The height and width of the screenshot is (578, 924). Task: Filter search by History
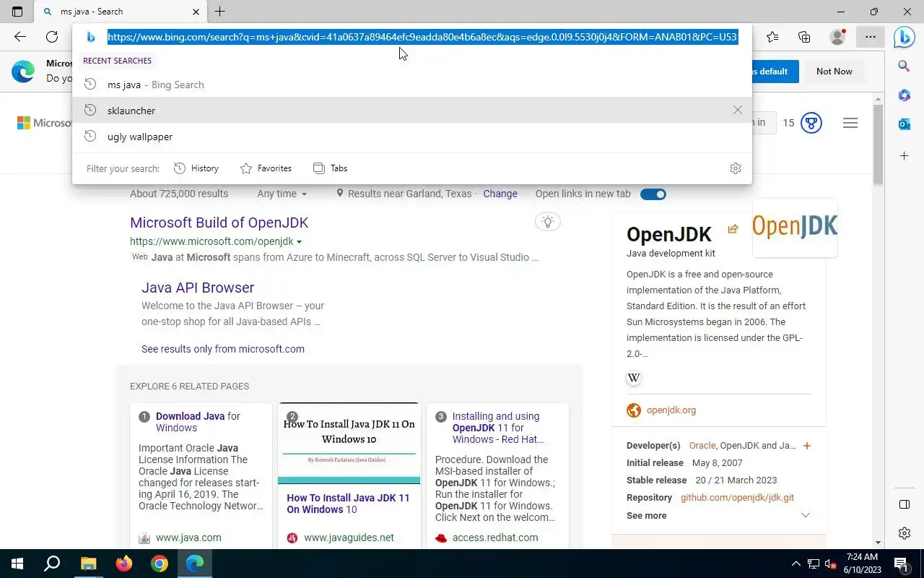pos(196,168)
